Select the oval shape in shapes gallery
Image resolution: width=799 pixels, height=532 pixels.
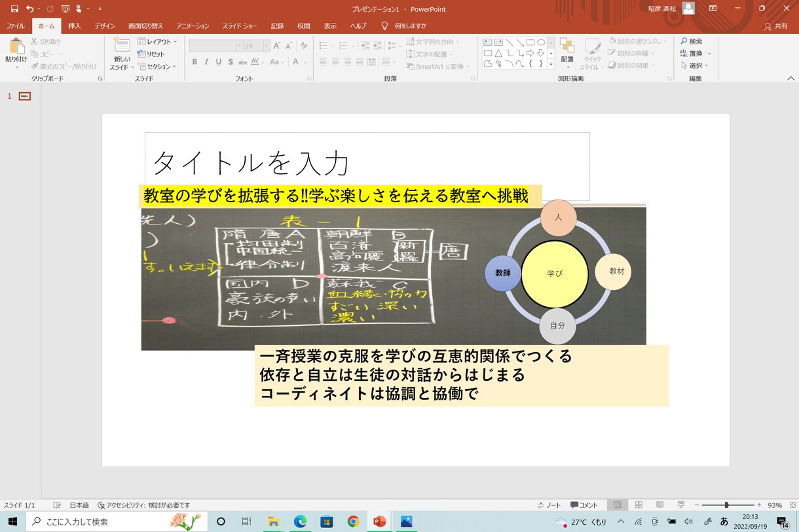541,42
